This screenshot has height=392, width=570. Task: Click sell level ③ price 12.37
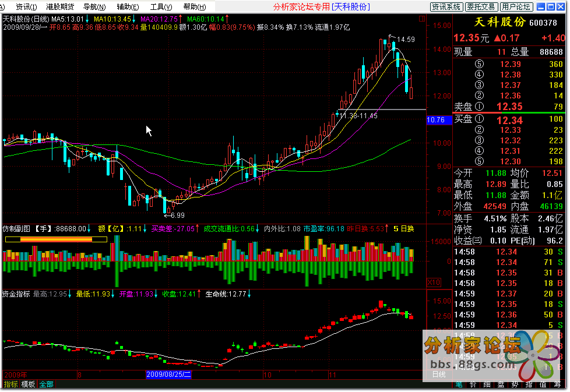click(510, 86)
